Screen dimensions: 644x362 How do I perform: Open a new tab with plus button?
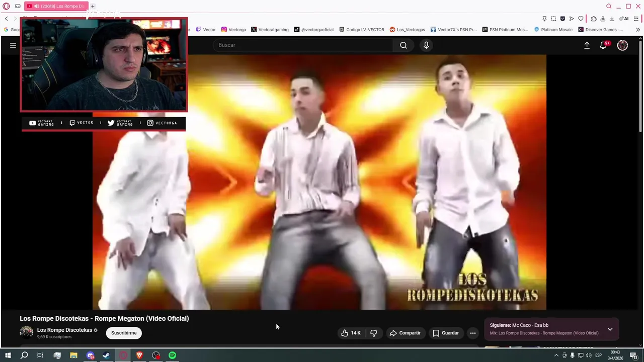pyautogui.click(x=93, y=6)
